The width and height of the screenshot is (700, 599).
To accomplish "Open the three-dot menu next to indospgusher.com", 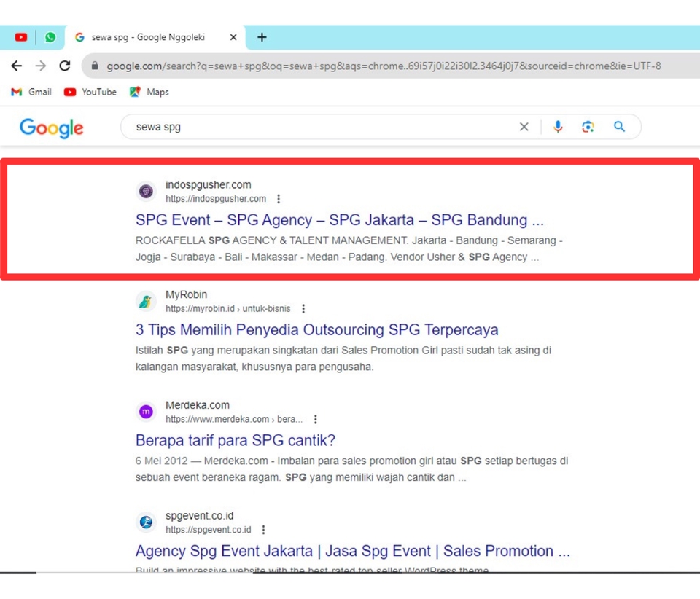I will click(279, 198).
